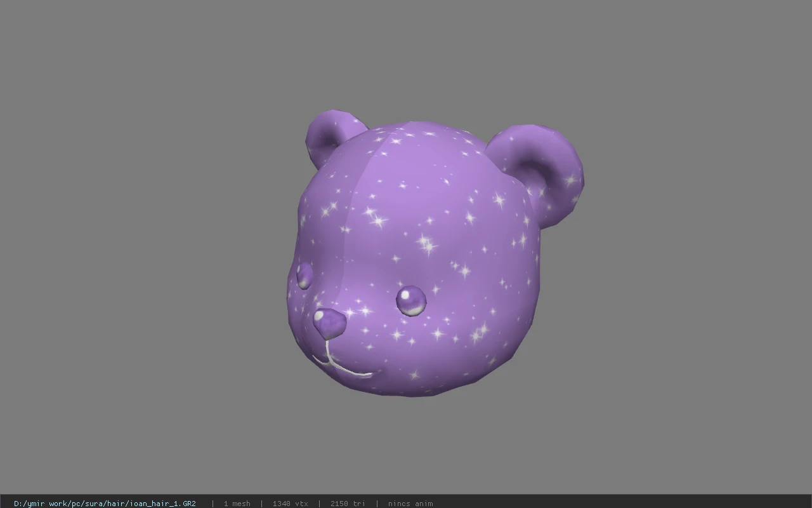Click the file path ioan_hair_1.GR2 in status bar
The image size is (812, 508).
pos(105,504)
